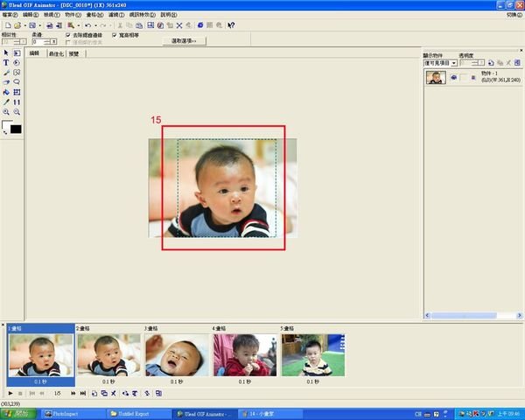This screenshot has height=420, width=525.
Task: Click the 物件-1 object thumbnail in object panel
Action: click(x=436, y=77)
